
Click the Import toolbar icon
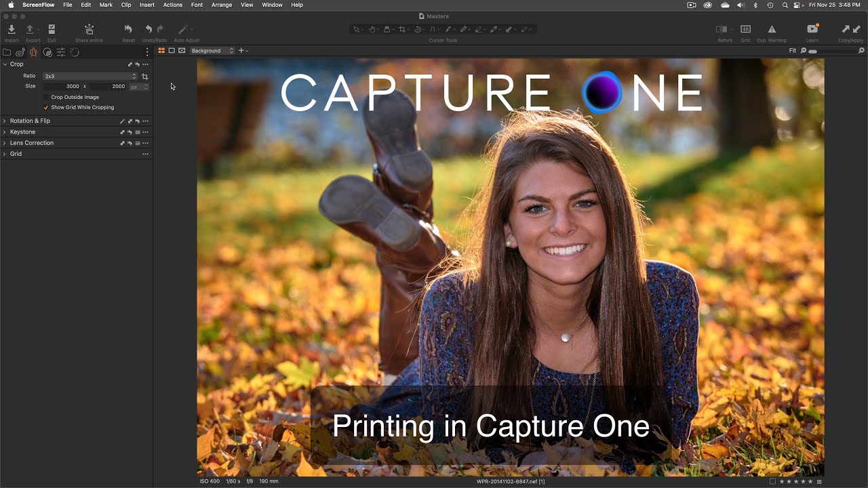[x=12, y=29]
